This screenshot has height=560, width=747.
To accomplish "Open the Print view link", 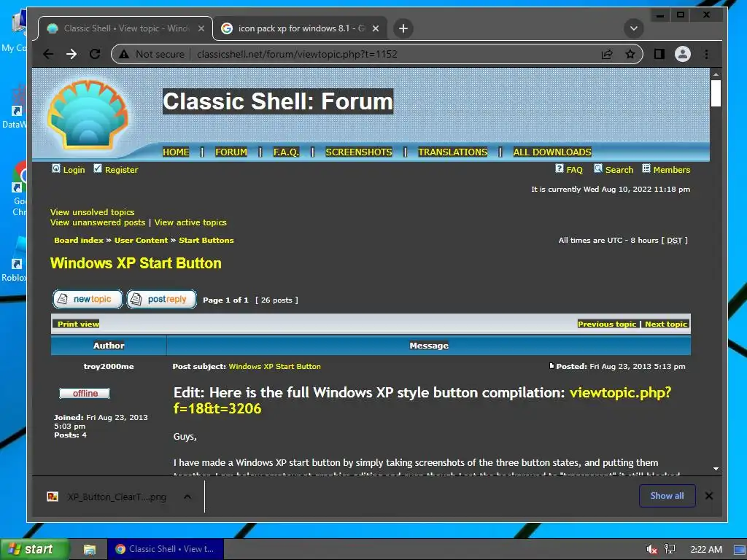I will tap(79, 324).
